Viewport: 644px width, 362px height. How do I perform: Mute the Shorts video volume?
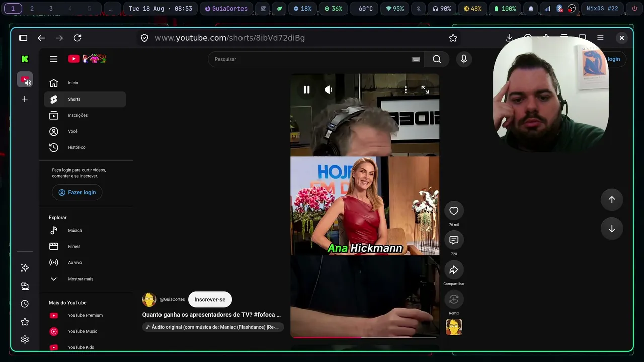pos(329,89)
